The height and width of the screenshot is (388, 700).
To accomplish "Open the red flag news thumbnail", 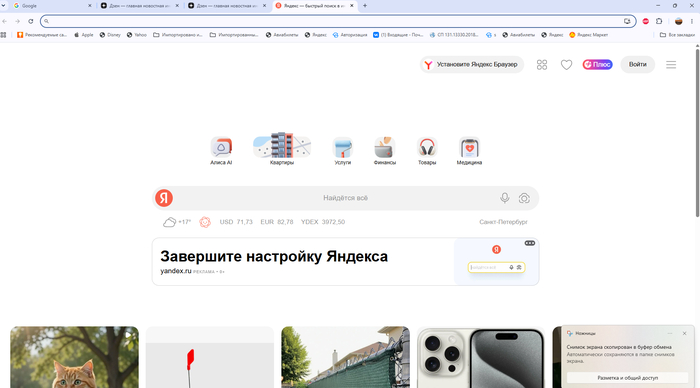I will [x=210, y=357].
